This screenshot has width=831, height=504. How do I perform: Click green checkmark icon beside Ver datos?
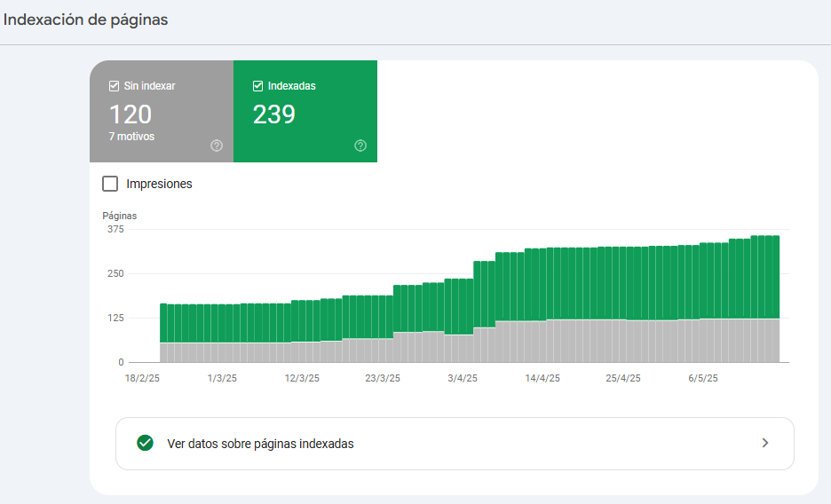click(145, 443)
